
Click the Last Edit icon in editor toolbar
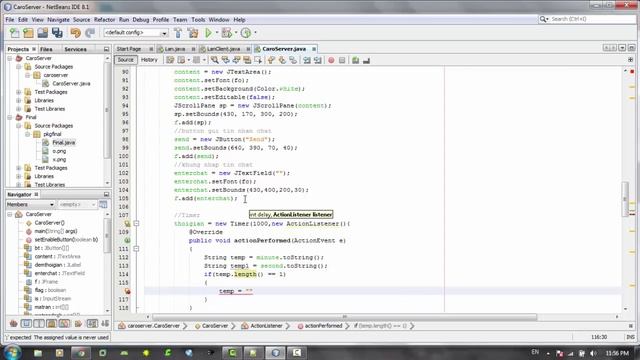(x=170, y=60)
